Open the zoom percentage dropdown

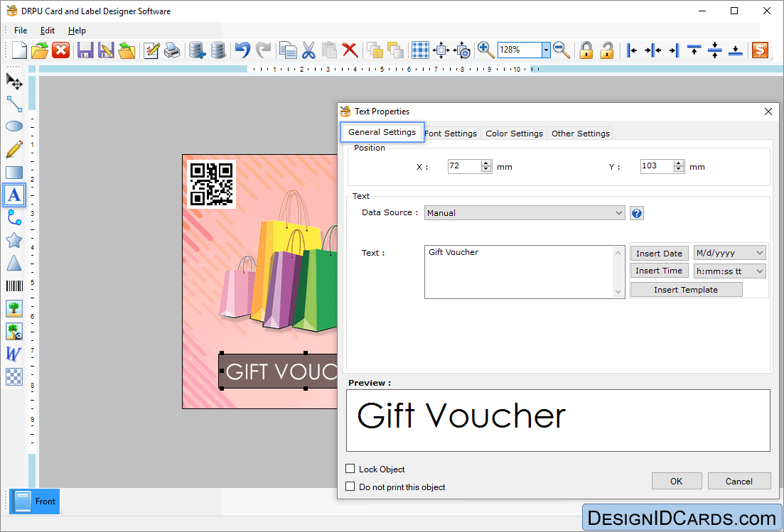pos(546,50)
